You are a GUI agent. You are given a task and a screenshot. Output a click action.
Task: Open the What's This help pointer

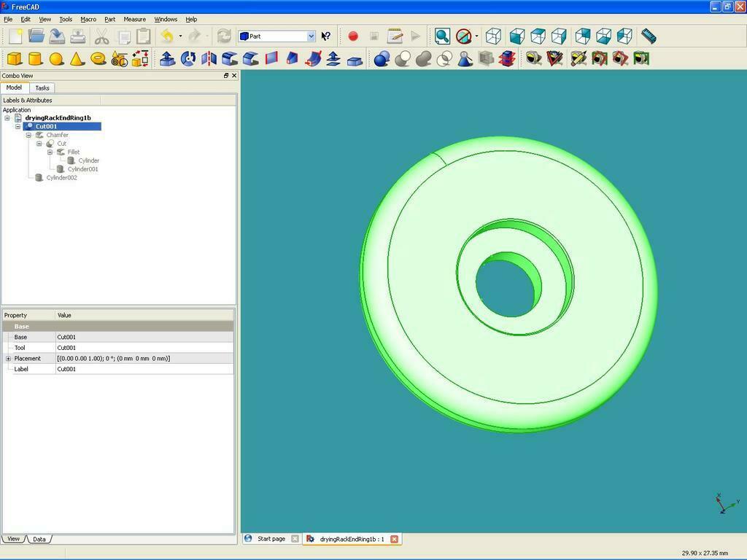pyautogui.click(x=326, y=36)
